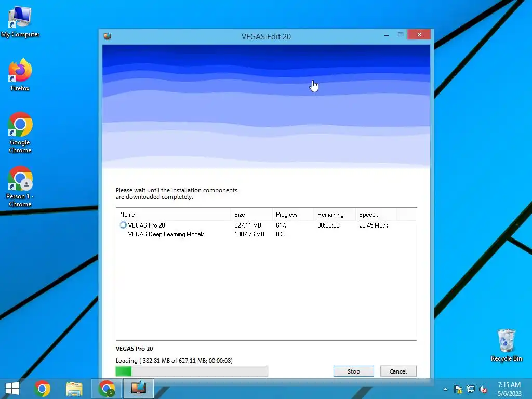Select the VEGAS Deep Learning Models row
The width and height of the screenshot is (532, 399).
(267, 234)
